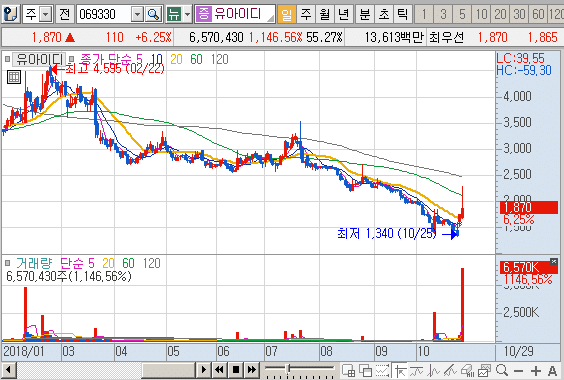564x380 pixels.
Task: Select interval button 60
Action: [538, 14]
